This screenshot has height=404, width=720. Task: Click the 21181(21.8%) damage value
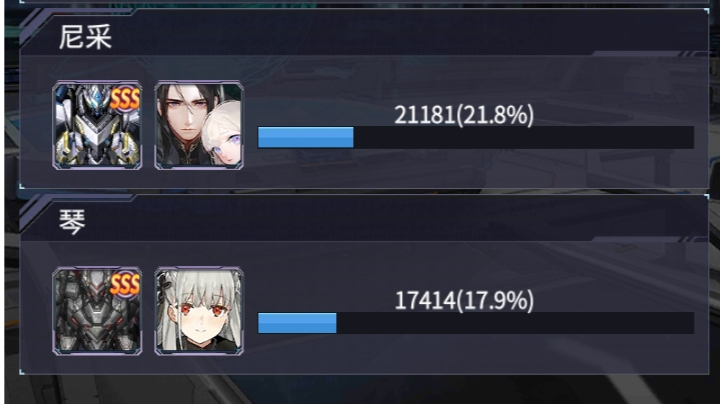(464, 115)
